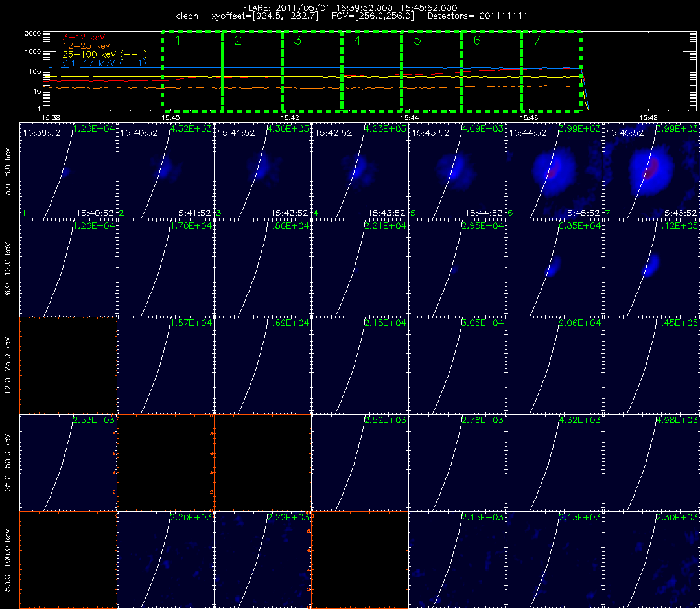700x609 pixels.
Task: Select the 50.0-100.0 keV image labeled 2.13E+03
Action: [554, 560]
